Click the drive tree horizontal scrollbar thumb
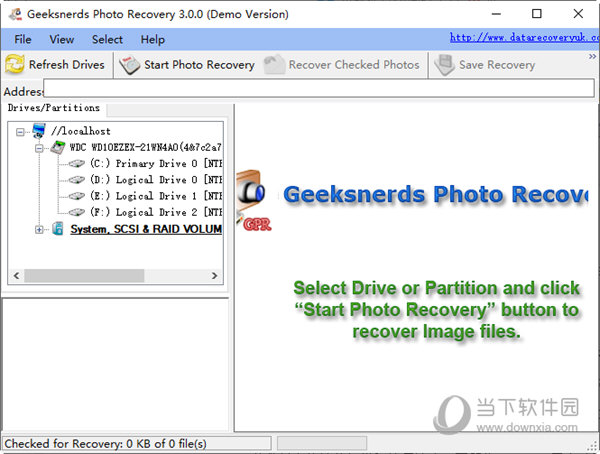Screen dimensions: 600x454 pyautogui.click(x=84, y=276)
